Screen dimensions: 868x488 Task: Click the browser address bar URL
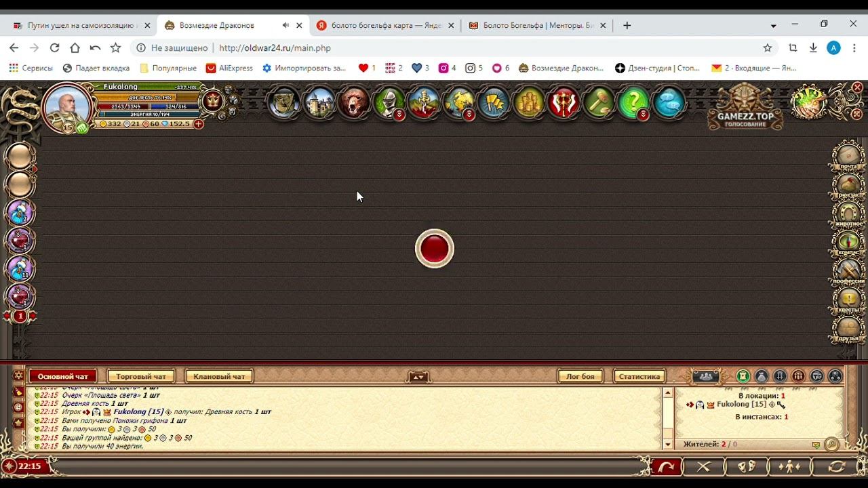pos(275,48)
